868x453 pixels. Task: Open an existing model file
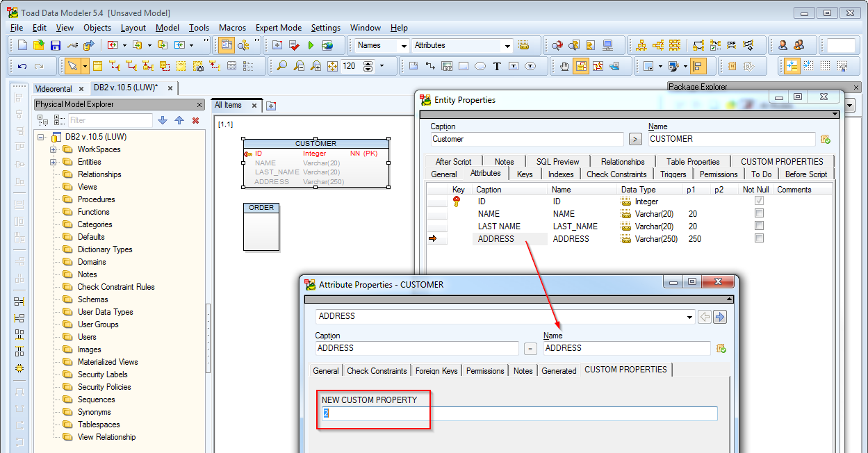[x=39, y=45]
